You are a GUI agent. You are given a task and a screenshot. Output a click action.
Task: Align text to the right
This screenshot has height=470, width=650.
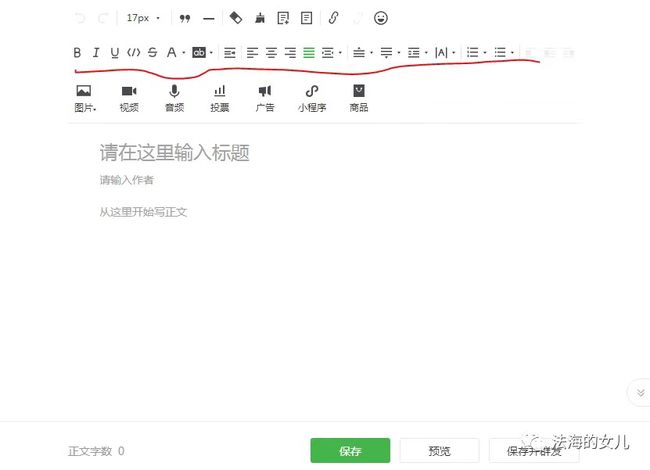(290, 53)
